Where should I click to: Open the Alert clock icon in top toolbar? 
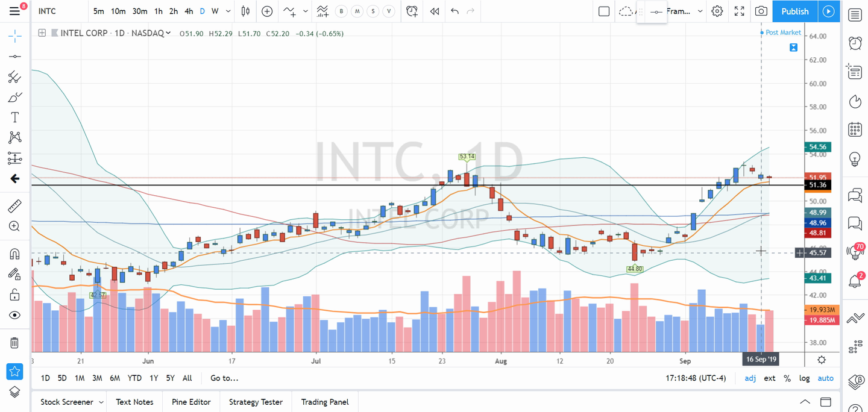[412, 11]
